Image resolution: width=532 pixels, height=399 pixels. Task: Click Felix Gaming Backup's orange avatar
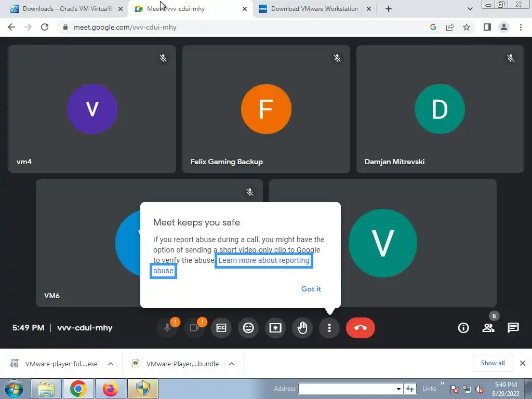[266, 109]
